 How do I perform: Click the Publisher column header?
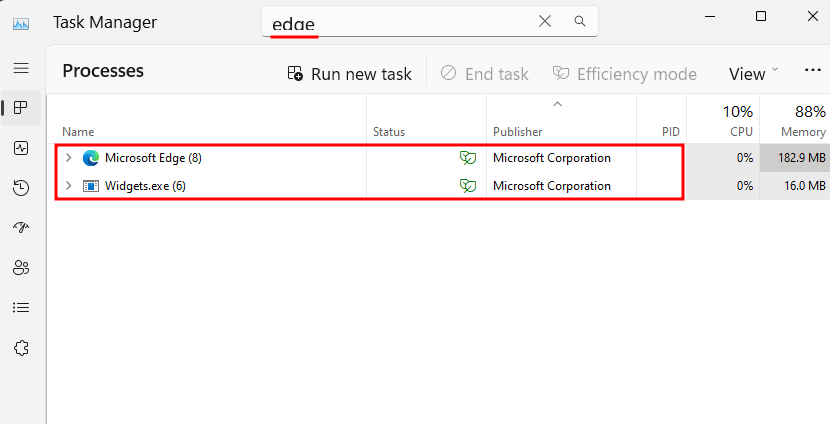(517, 132)
